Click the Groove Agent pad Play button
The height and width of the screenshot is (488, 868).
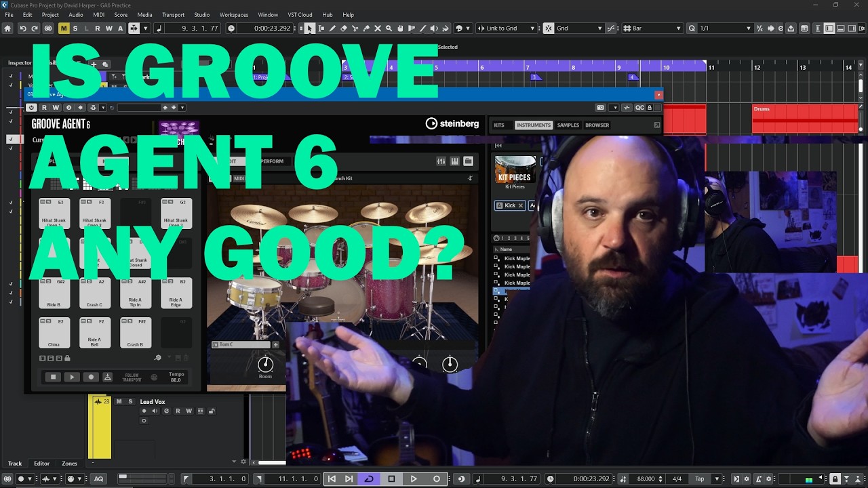(72, 377)
